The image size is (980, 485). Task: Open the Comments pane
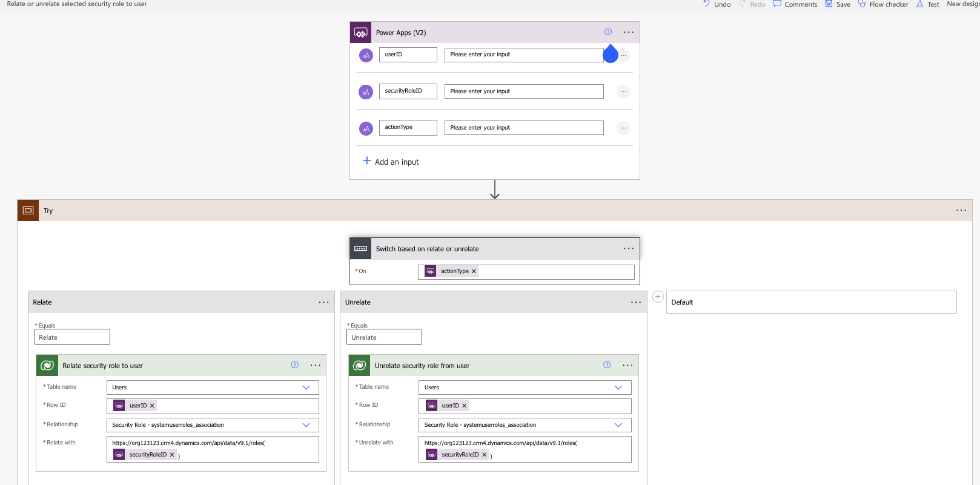(x=795, y=4)
